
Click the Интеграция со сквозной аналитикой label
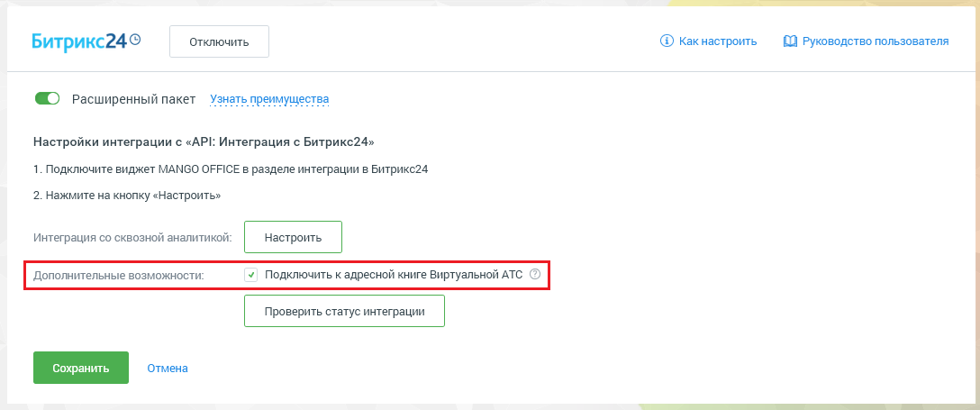132,238
